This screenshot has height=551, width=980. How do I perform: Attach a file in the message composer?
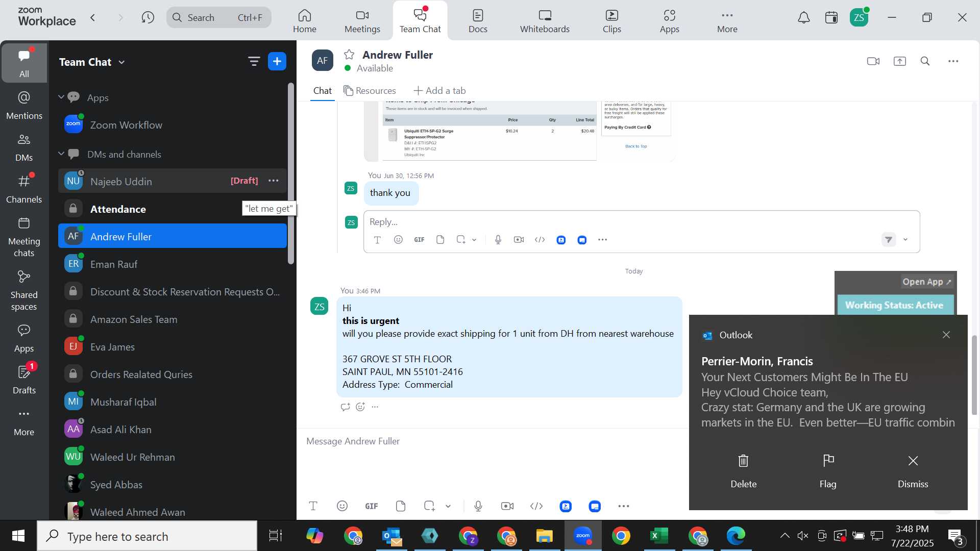click(401, 506)
